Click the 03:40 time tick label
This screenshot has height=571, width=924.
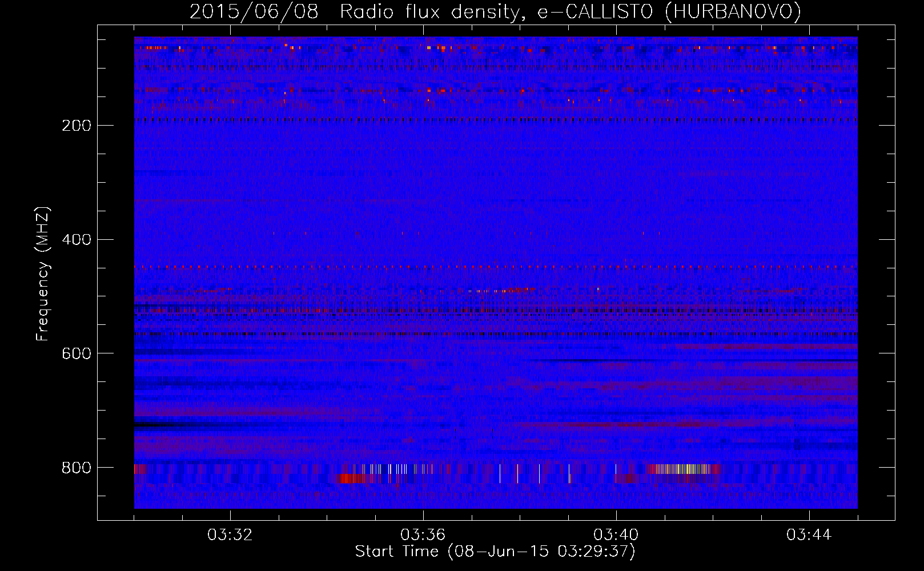[616, 535]
